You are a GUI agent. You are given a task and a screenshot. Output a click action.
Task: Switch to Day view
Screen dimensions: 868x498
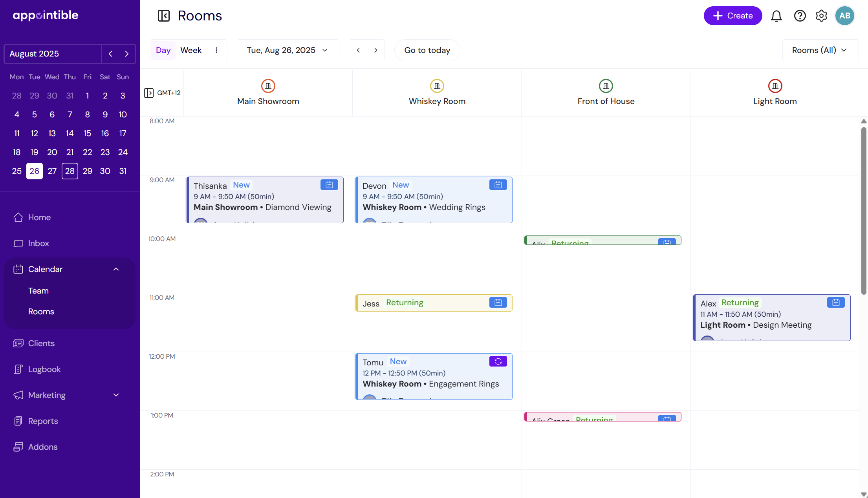[x=163, y=50]
